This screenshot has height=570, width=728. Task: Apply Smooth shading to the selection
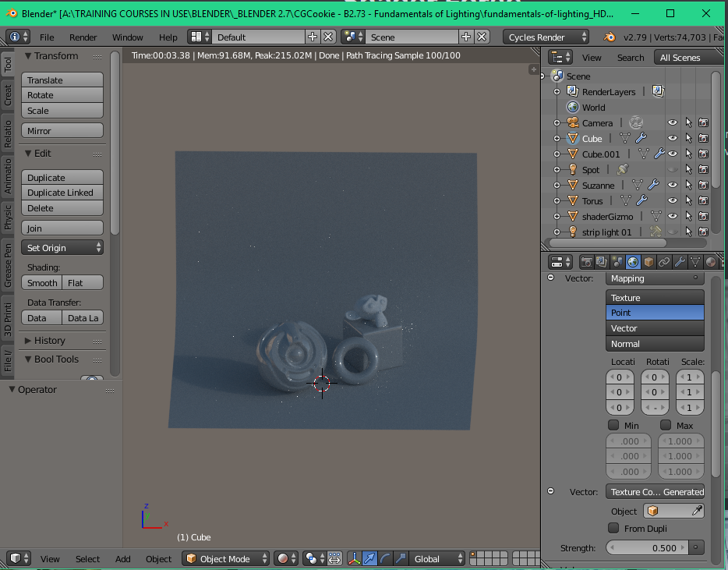(x=41, y=282)
